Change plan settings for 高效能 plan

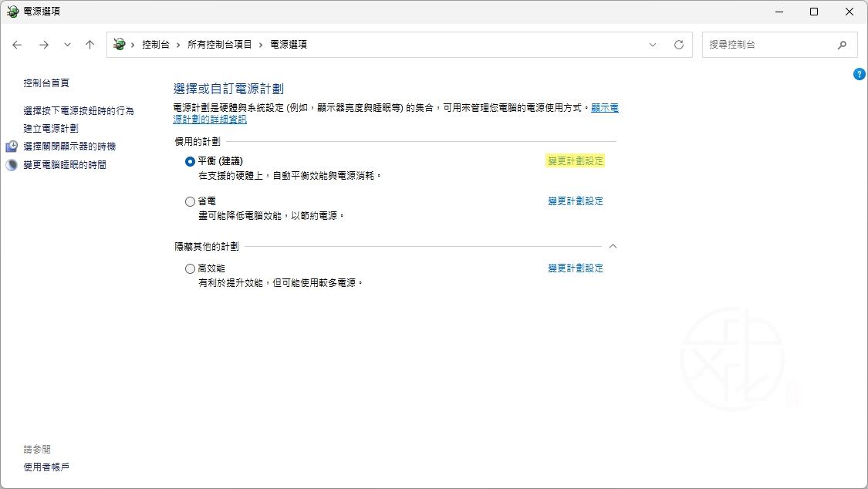[x=575, y=268]
